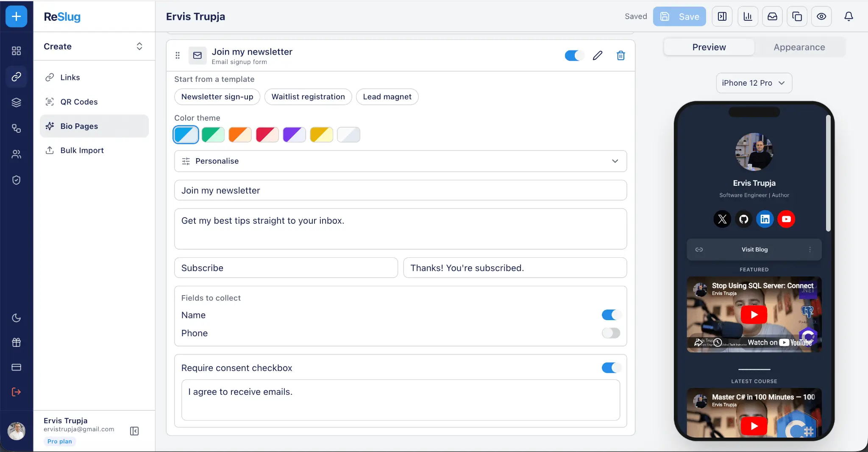The width and height of the screenshot is (868, 452).
Task: Collapse sidebar using the panel icon
Action: 134,431
